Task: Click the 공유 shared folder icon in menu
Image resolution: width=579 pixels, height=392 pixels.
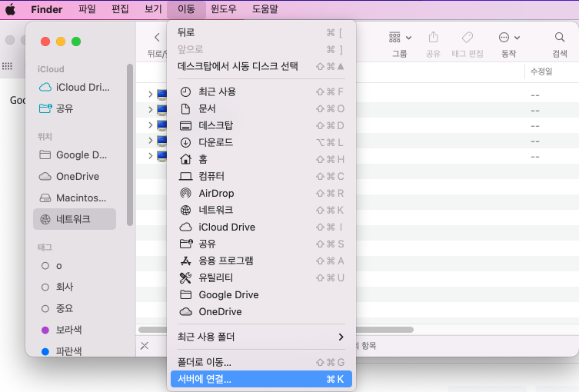Action: click(x=186, y=244)
